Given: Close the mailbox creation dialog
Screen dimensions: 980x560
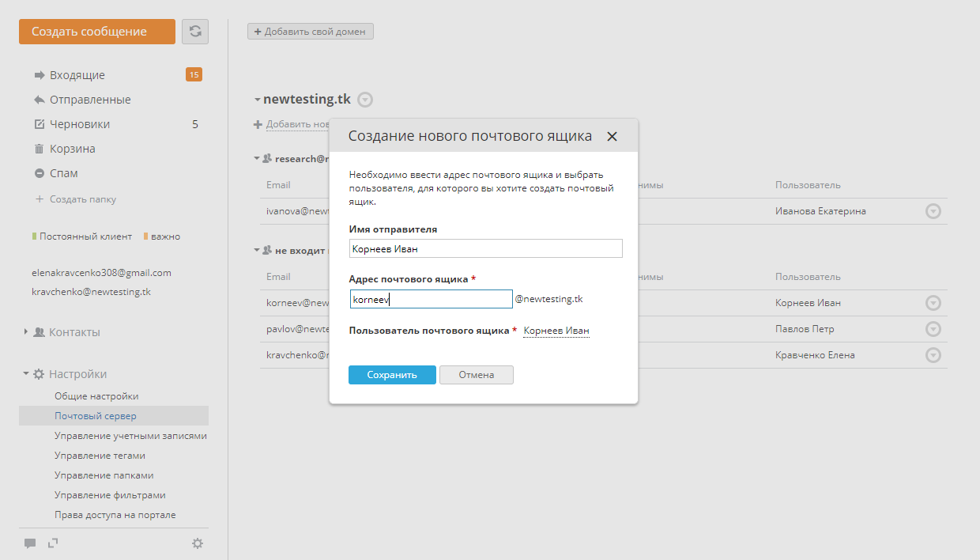Looking at the screenshot, I should (x=612, y=136).
